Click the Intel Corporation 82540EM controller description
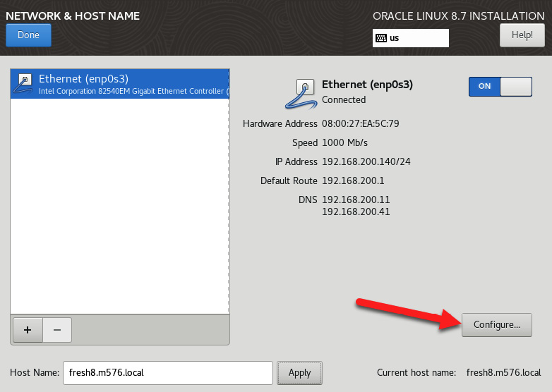552x392 pixels. pyautogui.click(x=134, y=91)
